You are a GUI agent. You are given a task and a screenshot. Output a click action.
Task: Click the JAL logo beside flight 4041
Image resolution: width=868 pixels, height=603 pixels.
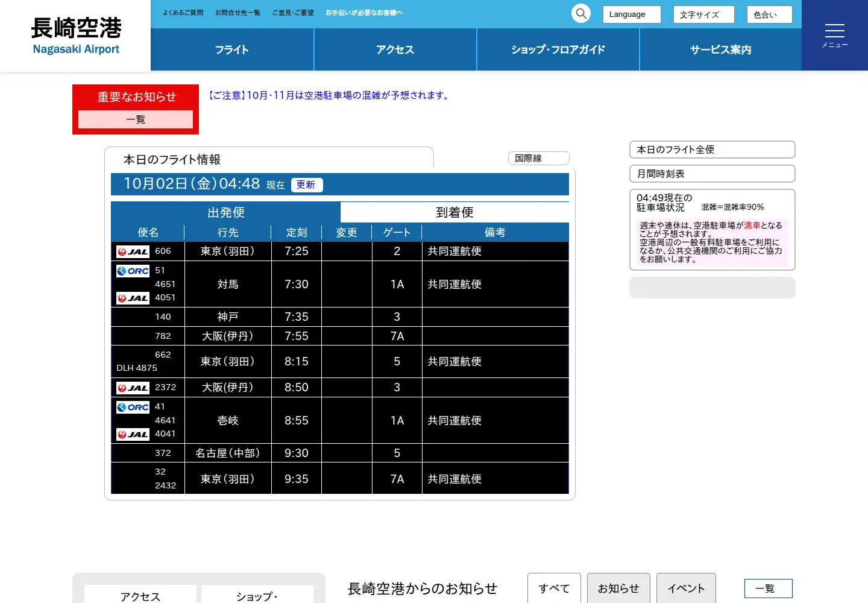click(x=133, y=434)
